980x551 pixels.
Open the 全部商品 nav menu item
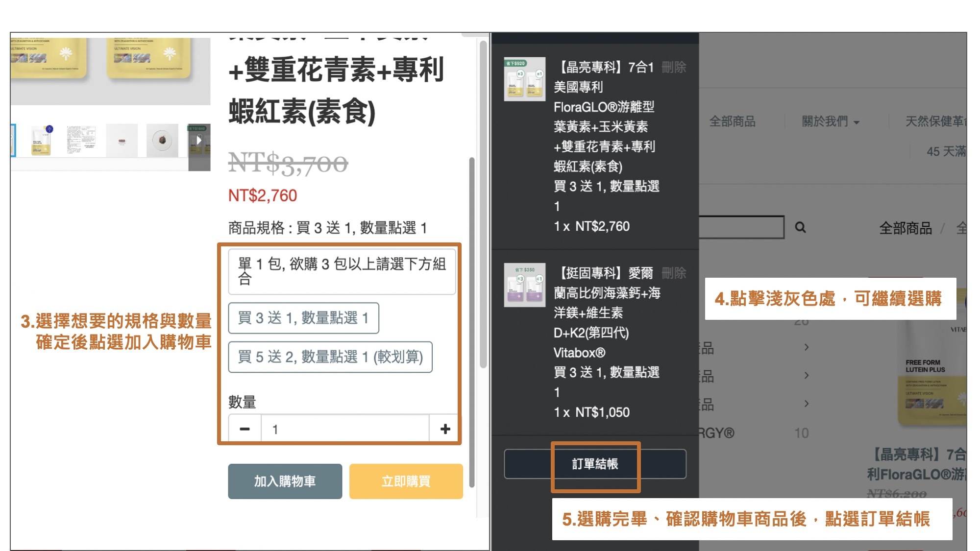coord(732,121)
